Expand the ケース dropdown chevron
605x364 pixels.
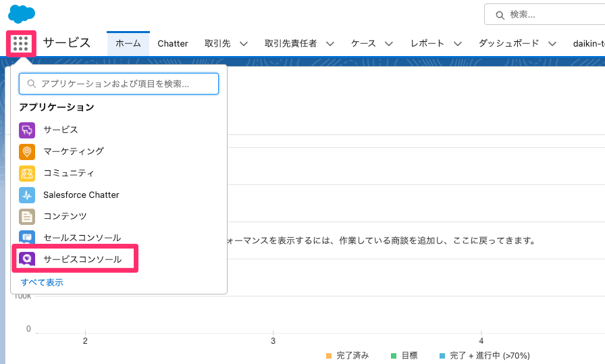[389, 44]
